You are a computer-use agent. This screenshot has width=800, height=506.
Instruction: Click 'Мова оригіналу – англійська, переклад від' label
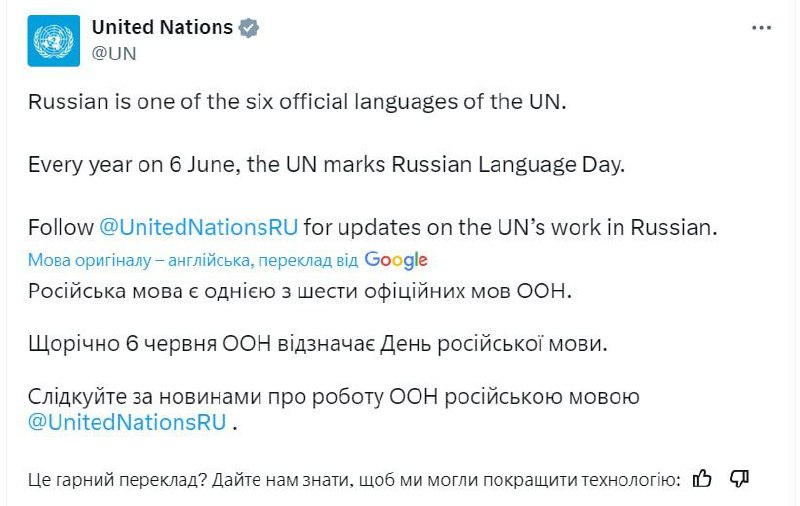(193, 260)
